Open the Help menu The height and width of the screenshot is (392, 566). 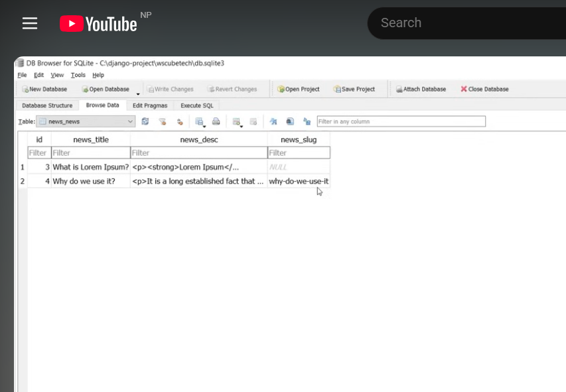click(x=98, y=75)
